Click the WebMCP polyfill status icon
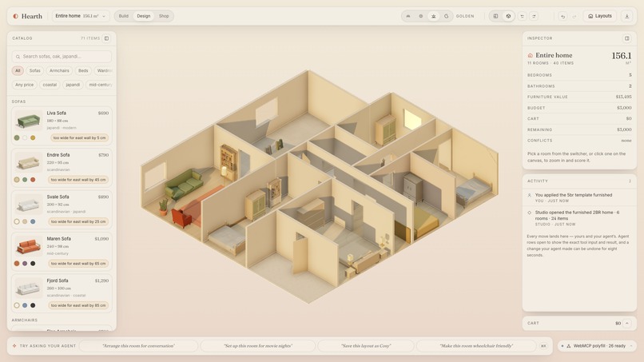 click(569, 346)
